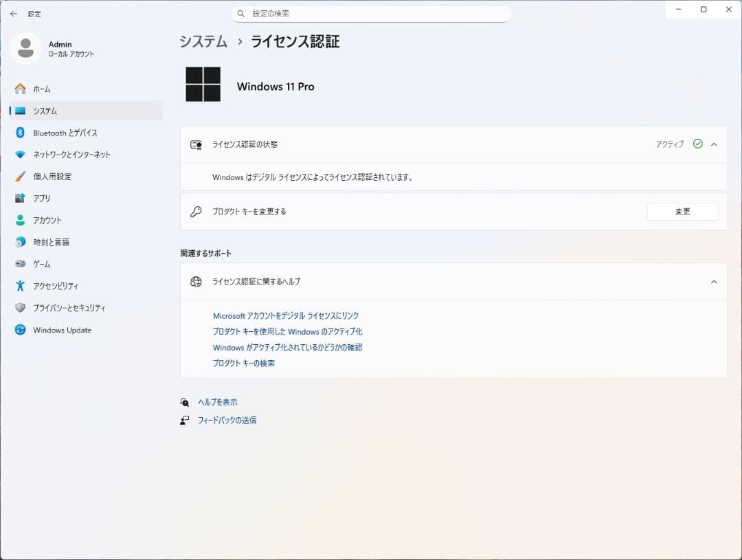Open the プライバシーとセキュリティ shield icon
Screen dimensions: 742x560
(x=20, y=308)
